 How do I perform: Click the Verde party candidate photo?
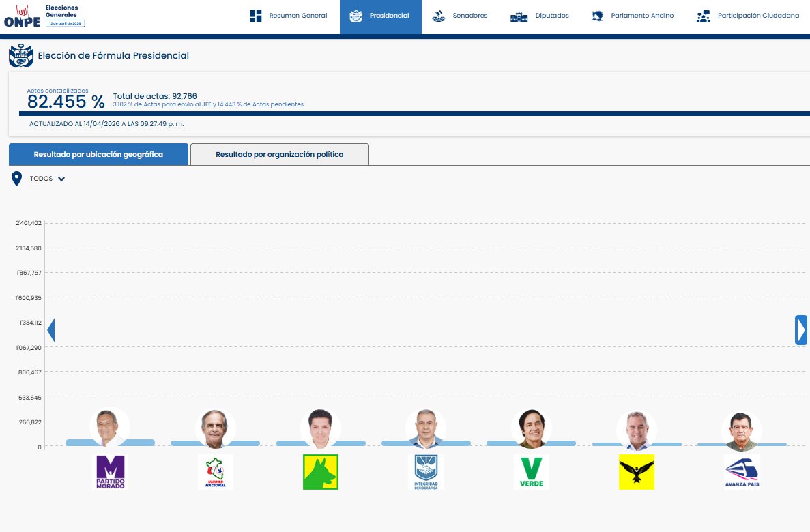532,428
